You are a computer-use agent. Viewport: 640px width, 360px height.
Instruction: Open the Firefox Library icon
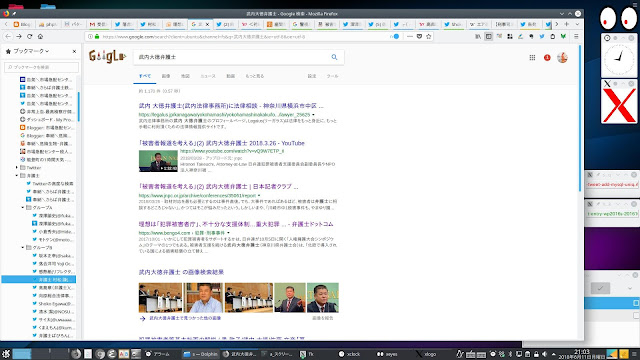[x=478, y=36]
